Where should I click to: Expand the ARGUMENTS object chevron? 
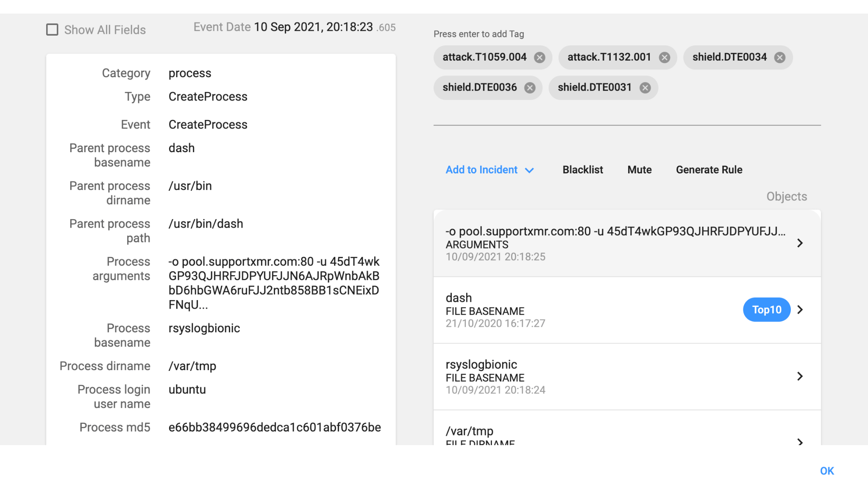point(800,243)
